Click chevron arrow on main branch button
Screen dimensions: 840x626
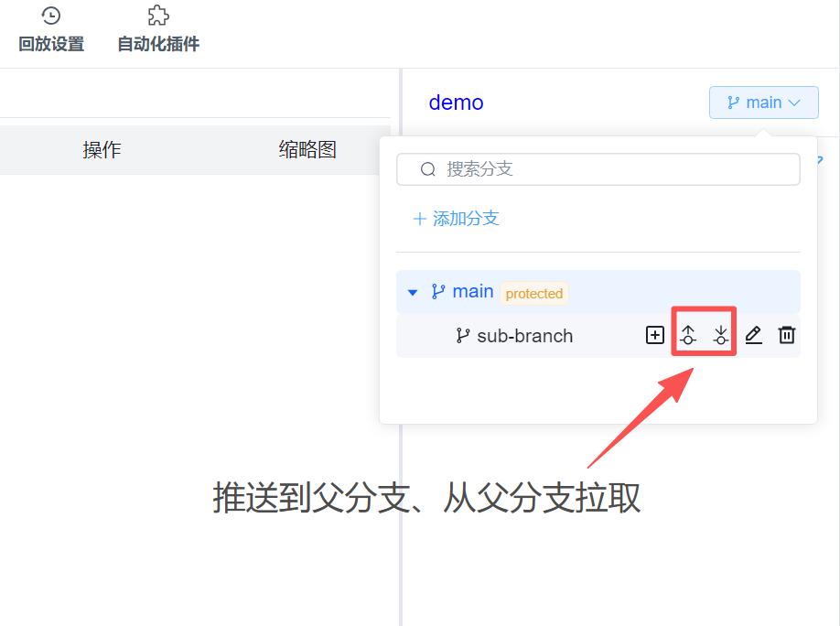(x=794, y=103)
